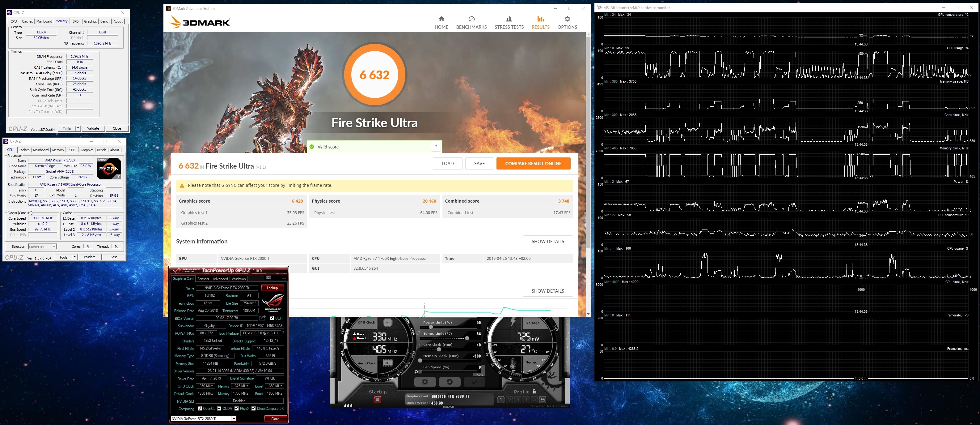This screenshot has width=980, height=425.
Task: Select Afterburner profile slot 4
Action: [x=526, y=400]
